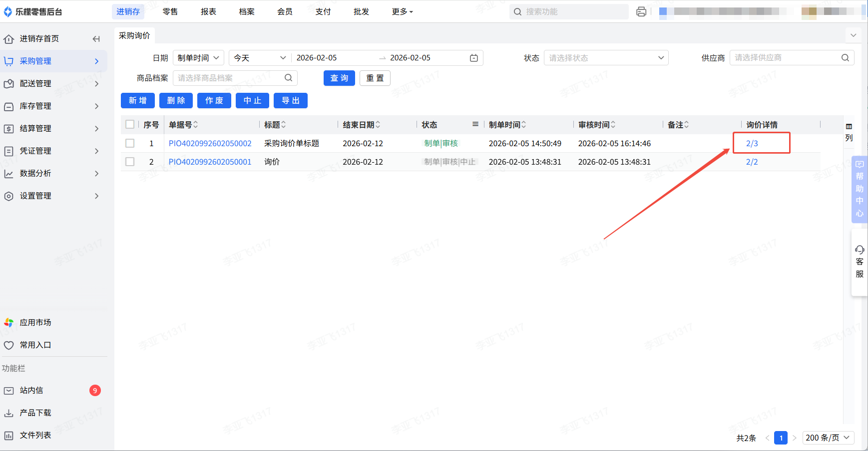Click the 数据分析 chart icon
Image resolution: width=868 pixels, height=451 pixels.
coord(8,174)
